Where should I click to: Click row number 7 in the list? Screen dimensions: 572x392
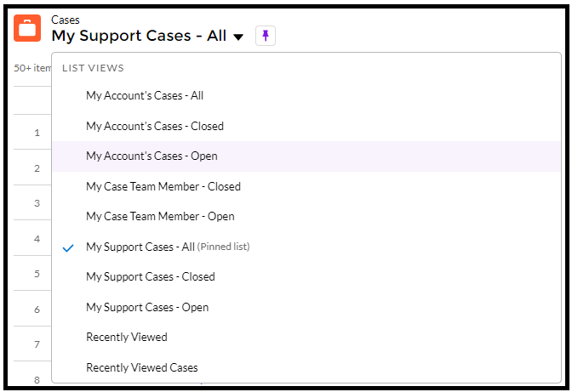(x=37, y=344)
